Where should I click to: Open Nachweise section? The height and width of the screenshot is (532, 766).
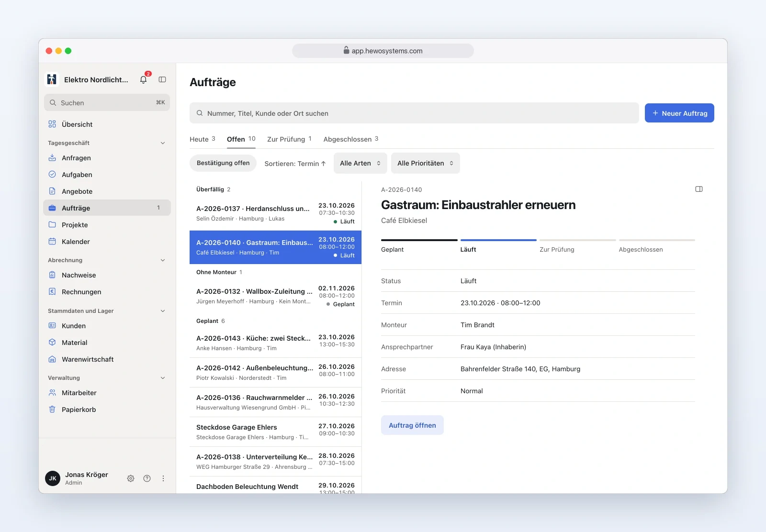(x=107, y=275)
